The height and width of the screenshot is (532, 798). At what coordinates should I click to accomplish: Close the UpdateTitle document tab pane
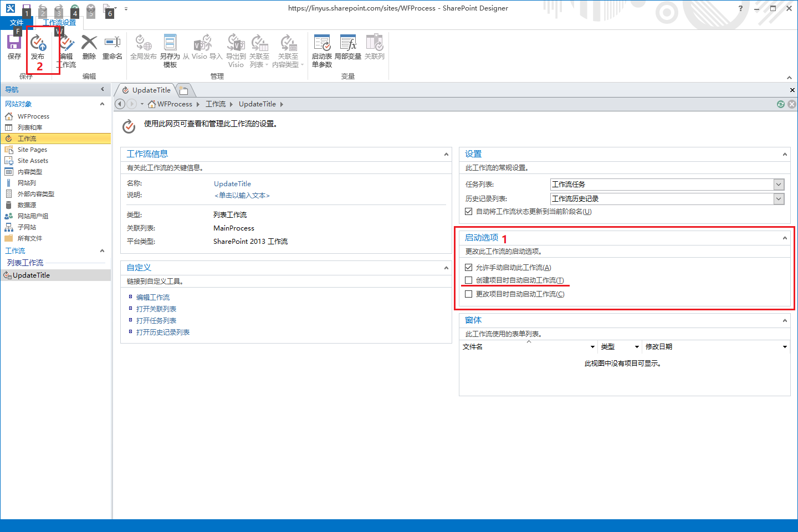792,90
